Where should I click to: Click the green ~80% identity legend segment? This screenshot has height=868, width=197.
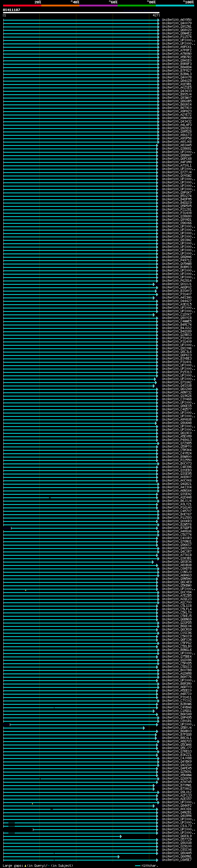[137, 6]
